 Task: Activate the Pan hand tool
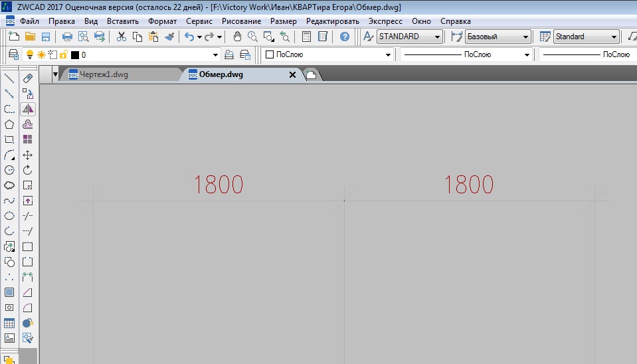click(237, 37)
